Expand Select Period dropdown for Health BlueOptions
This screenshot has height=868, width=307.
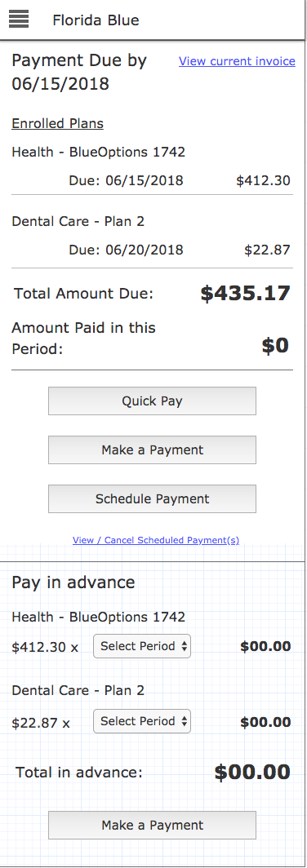point(142,646)
